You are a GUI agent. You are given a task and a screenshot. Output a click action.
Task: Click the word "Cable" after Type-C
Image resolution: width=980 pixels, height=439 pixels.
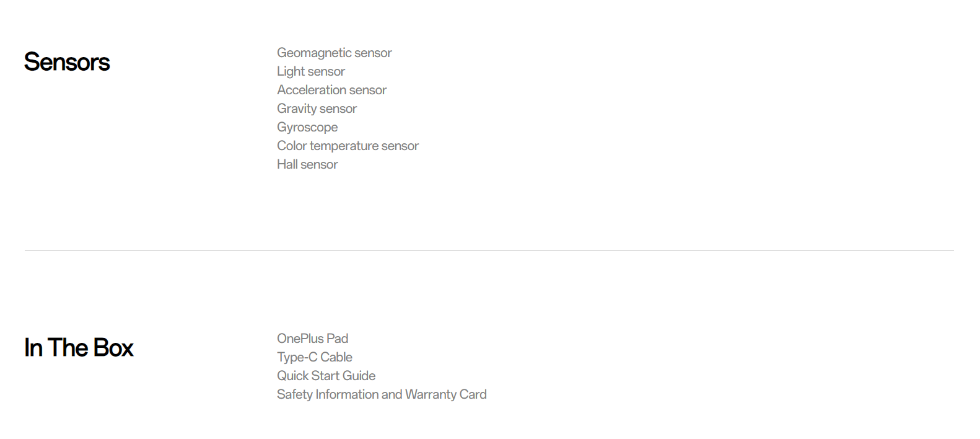click(x=336, y=357)
